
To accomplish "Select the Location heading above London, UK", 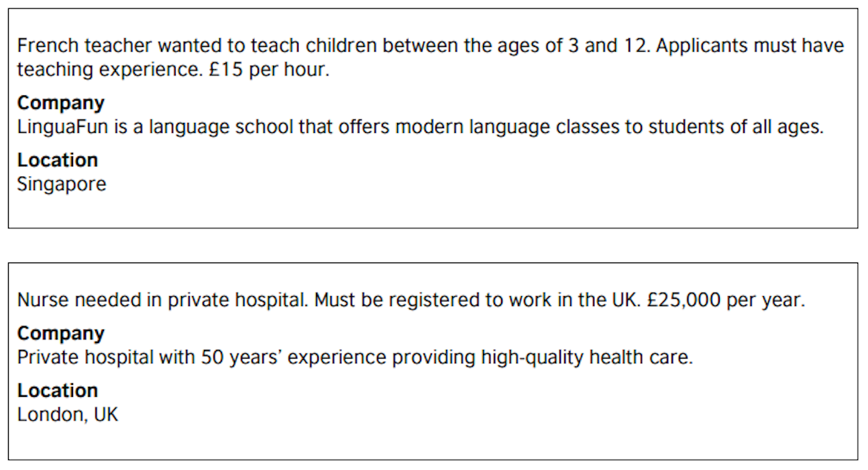I will pos(58,391).
